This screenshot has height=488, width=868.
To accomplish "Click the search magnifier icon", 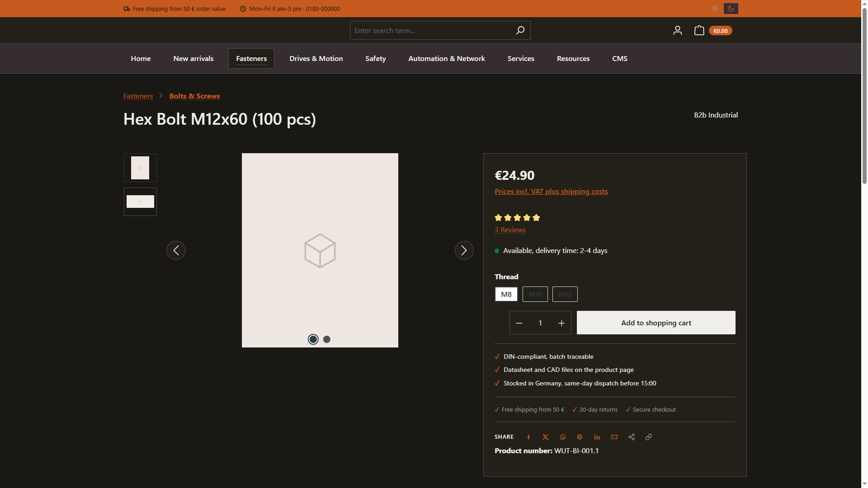I will point(520,30).
